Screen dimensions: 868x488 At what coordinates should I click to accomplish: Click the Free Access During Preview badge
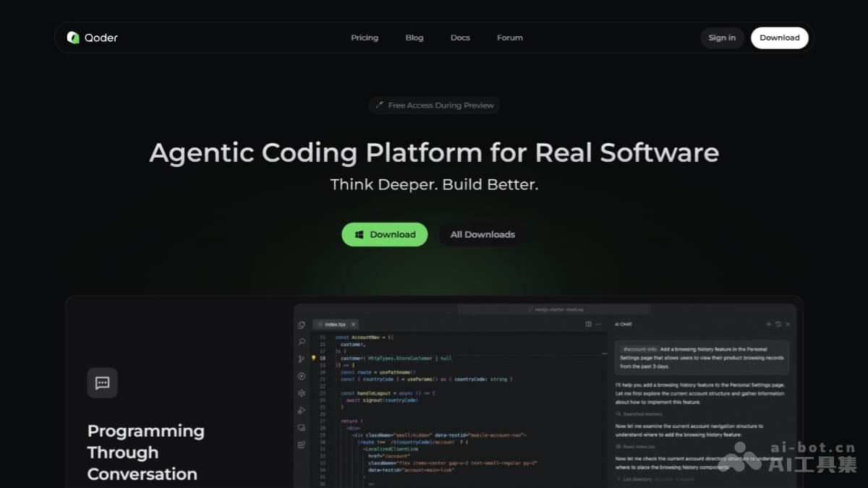434,105
